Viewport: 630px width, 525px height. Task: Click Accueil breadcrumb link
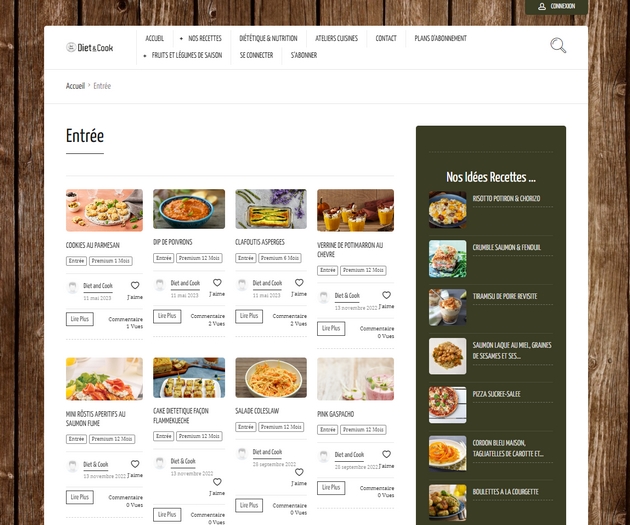[76, 86]
